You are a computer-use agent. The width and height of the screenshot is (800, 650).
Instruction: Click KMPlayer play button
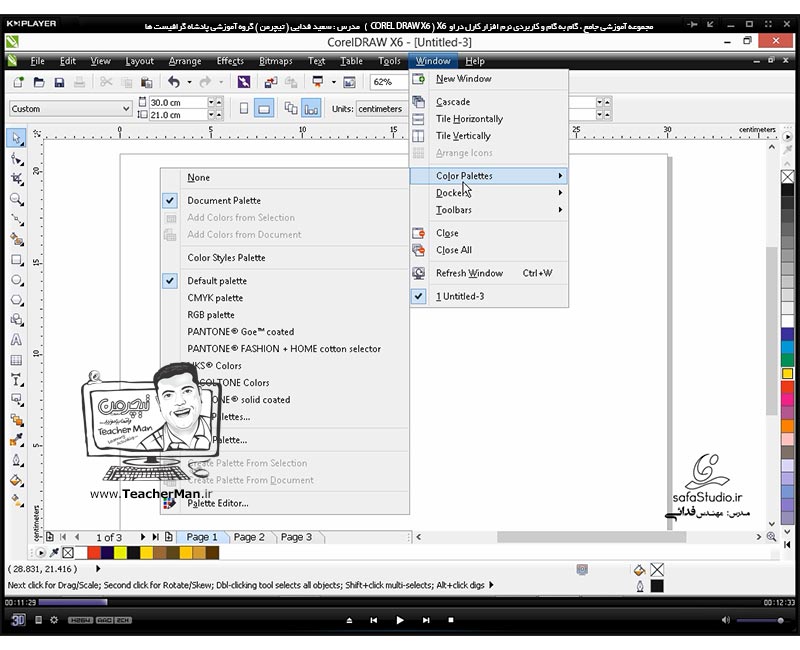(399, 620)
